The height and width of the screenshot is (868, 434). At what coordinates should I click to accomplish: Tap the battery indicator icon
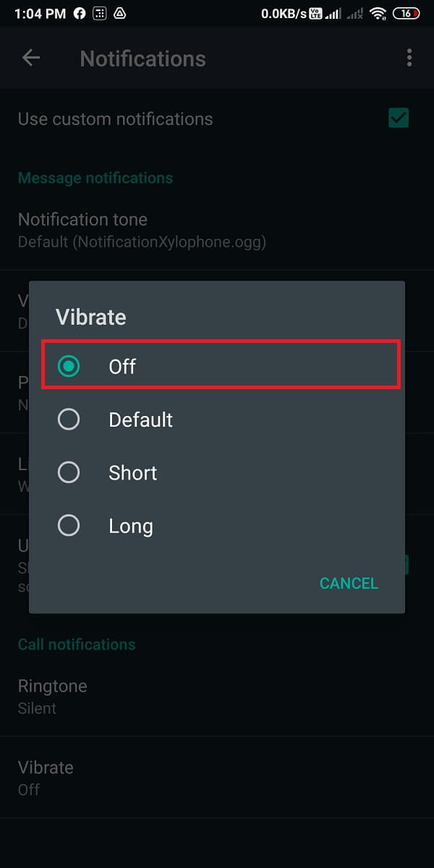click(x=406, y=13)
